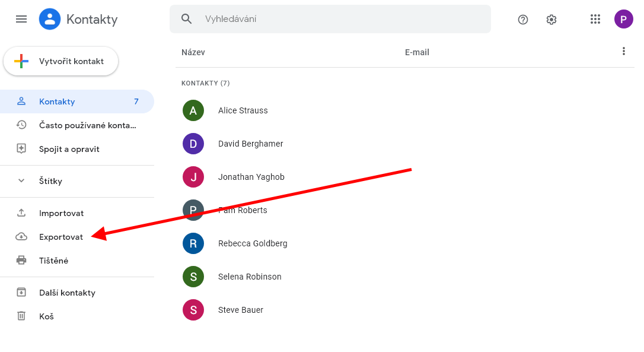Open the Koš trash folder
644x352 pixels.
point(46,316)
